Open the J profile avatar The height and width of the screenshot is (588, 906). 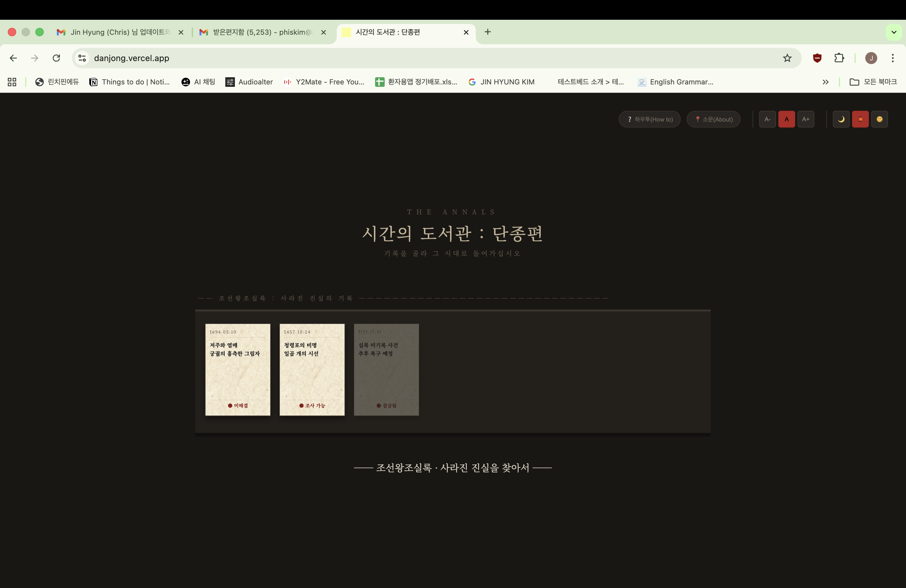(871, 58)
